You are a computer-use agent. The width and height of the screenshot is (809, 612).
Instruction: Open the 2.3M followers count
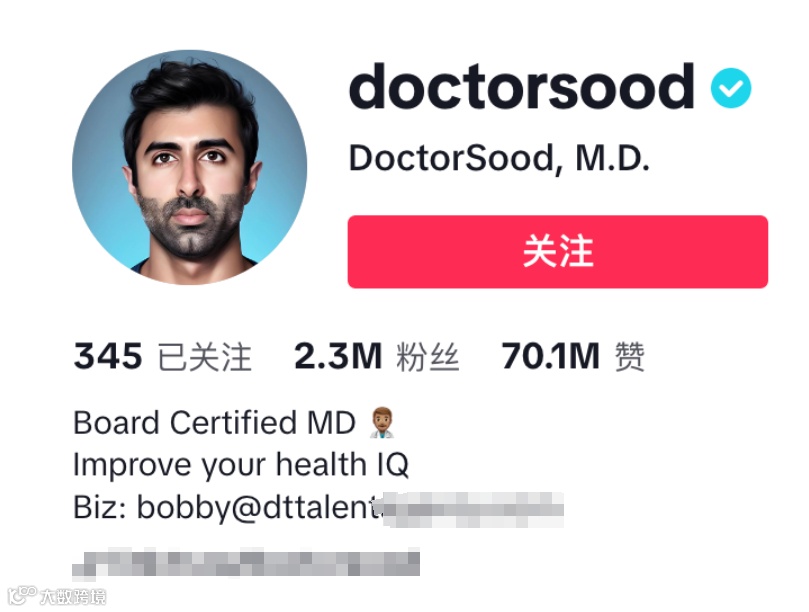click(338, 356)
